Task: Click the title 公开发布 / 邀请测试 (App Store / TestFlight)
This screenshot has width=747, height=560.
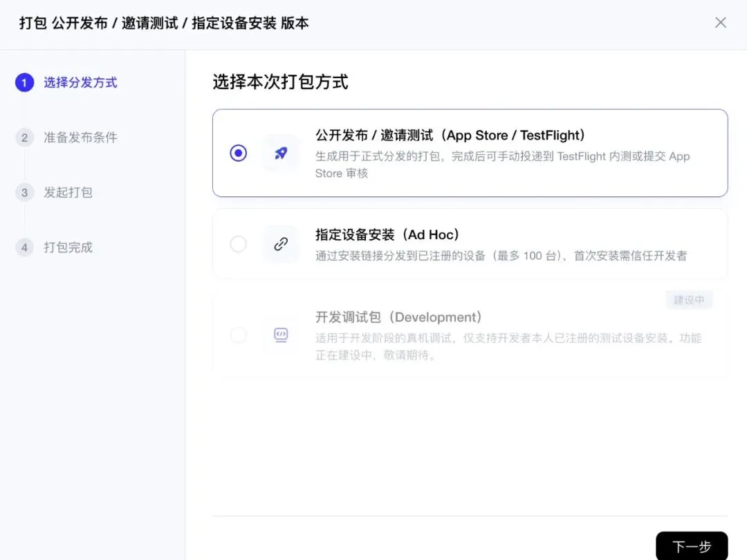Action: pyautogui.click(x=450, y=136)
